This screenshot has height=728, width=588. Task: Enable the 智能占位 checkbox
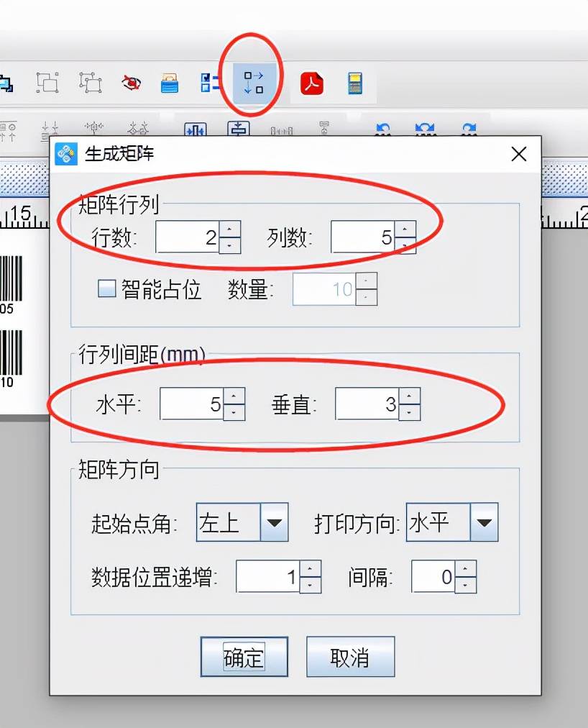click(x=106, y=288)
